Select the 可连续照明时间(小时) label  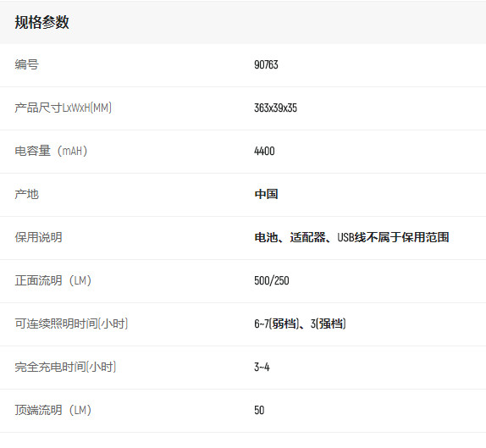tap(71, 324)
